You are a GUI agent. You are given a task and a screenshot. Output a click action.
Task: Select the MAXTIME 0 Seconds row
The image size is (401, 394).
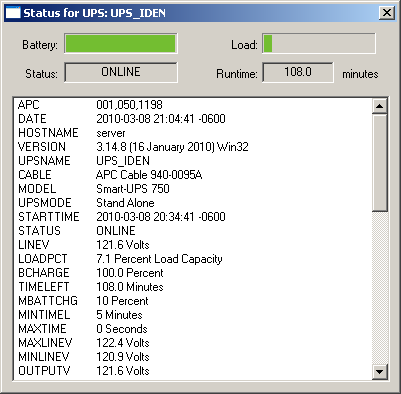click(193, 329)
